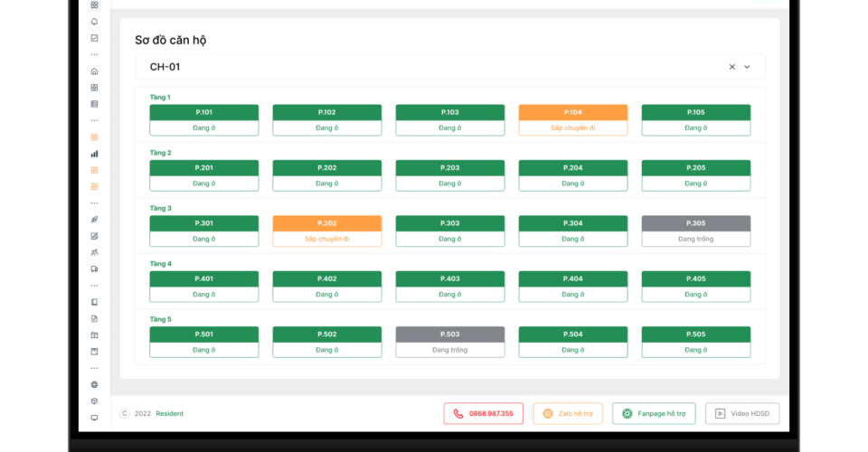Viewport: 868px width, 452px height.
Task: Open the monitor screen icon in sidebar
Action: point(94,418)
